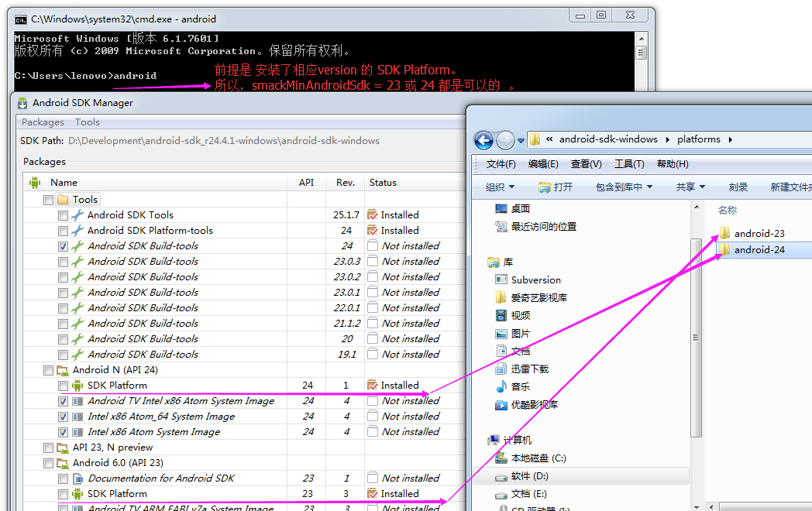812x511 pixels.
Task: Expand the android-sdk-windows breadcrumb arrow
Action: [x=667, y=140]
